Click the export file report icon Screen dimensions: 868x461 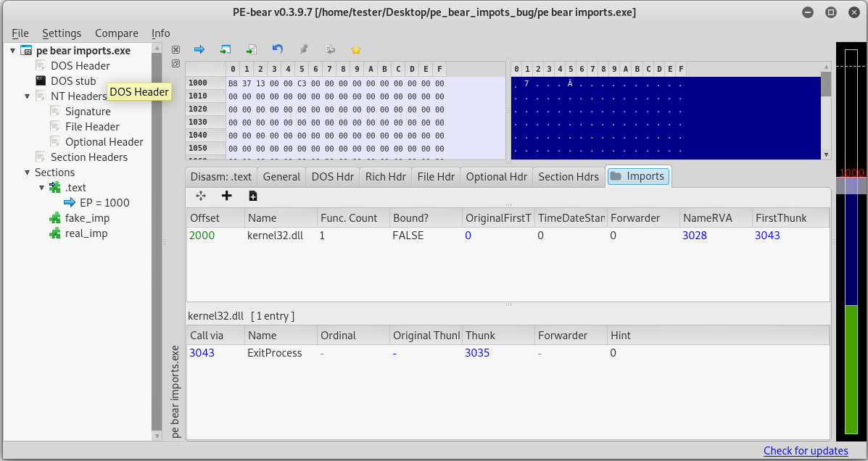point(252,49)
